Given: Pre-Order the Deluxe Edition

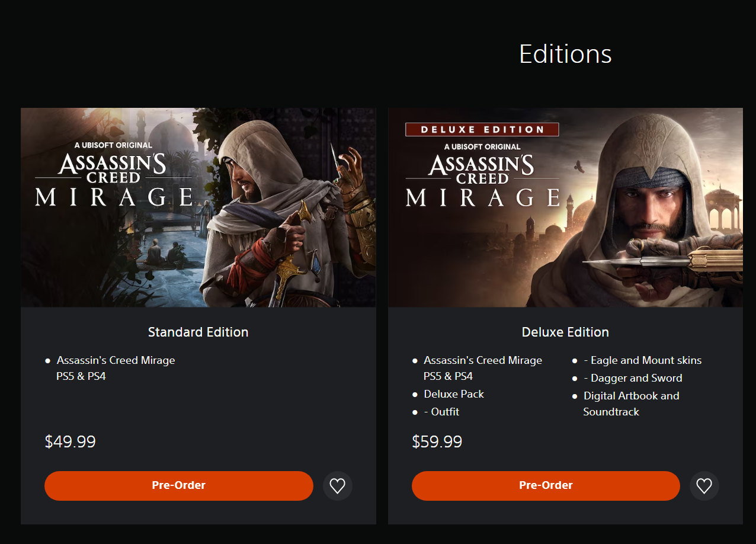Looking at the screenshot, I should pyautogui.click(x=545, y=486).
